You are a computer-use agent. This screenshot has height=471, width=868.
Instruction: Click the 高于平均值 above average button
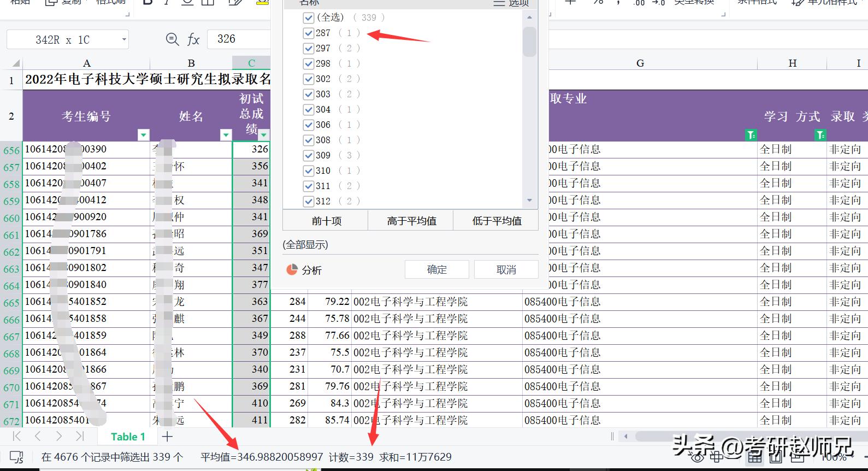pyautogui.click(x=411, y=221)
